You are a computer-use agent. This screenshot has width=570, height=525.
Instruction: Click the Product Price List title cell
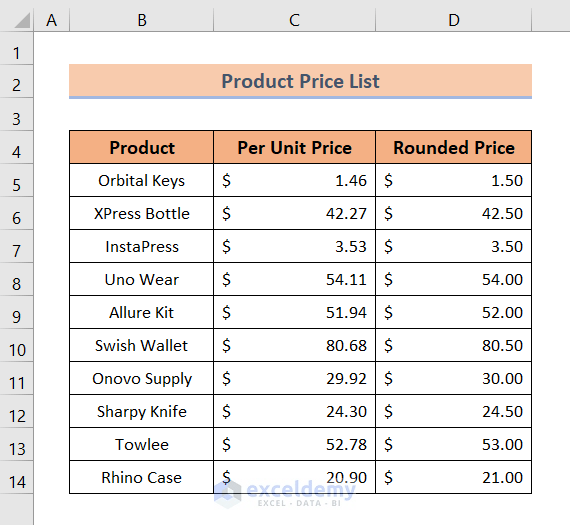[x=300, y=81]
